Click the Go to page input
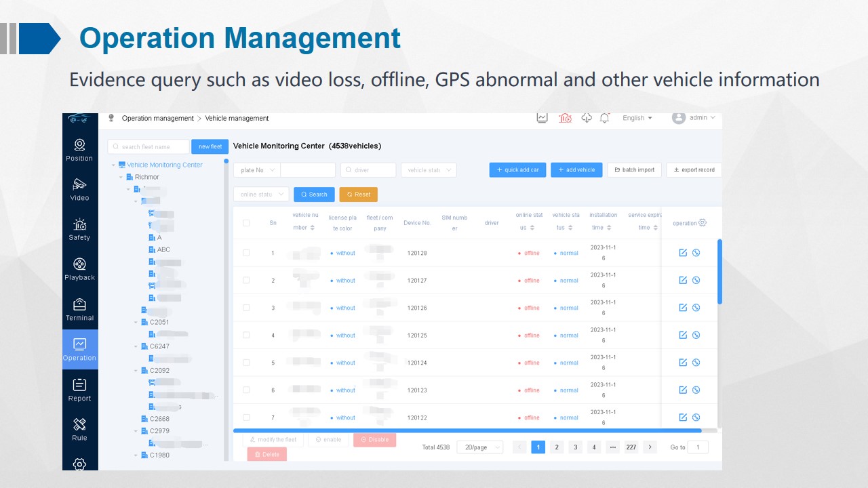Viewport: 868px width, 488px height. [x=698, y=447]
